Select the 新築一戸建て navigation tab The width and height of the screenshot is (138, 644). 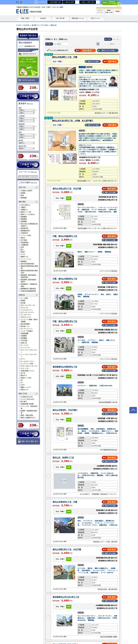[x=25, y=18]
